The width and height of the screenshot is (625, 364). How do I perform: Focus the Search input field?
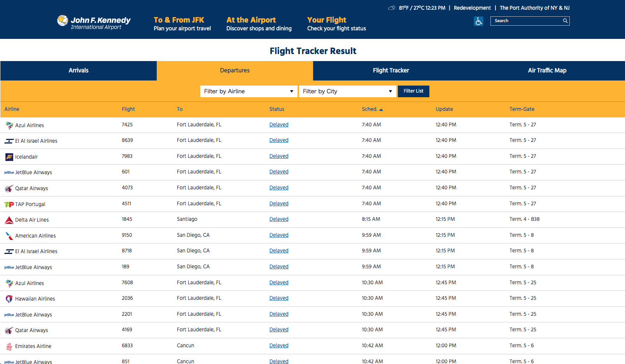coord(526,21)
